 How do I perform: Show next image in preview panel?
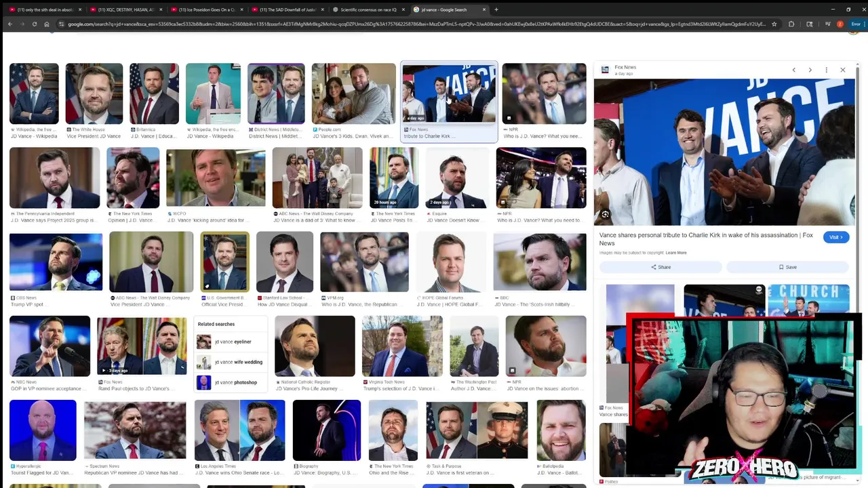click(x=810, y=70)
